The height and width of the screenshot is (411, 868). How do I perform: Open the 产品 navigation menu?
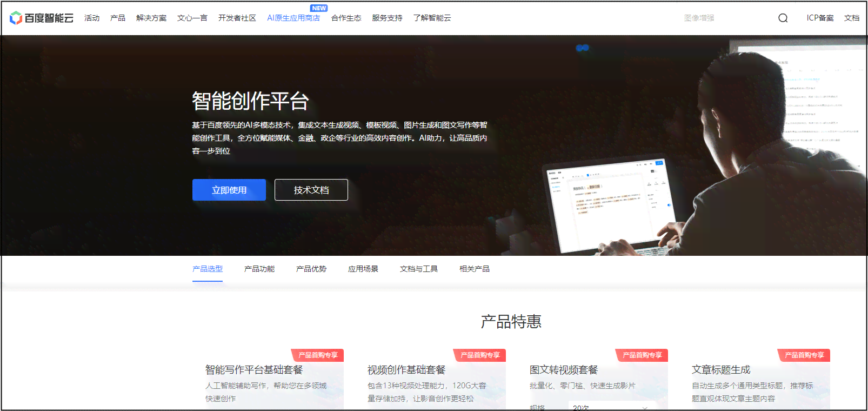[x=118, y=18]
